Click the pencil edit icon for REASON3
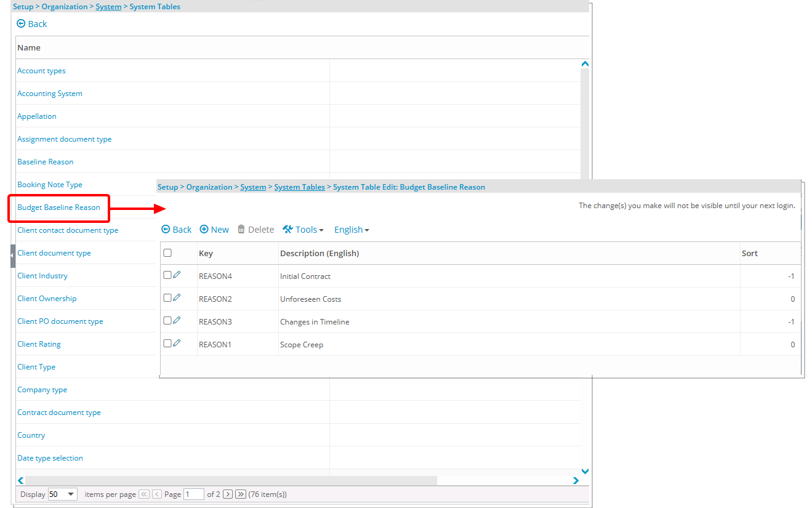Screen dimensions: 812x508 point(177,321)
